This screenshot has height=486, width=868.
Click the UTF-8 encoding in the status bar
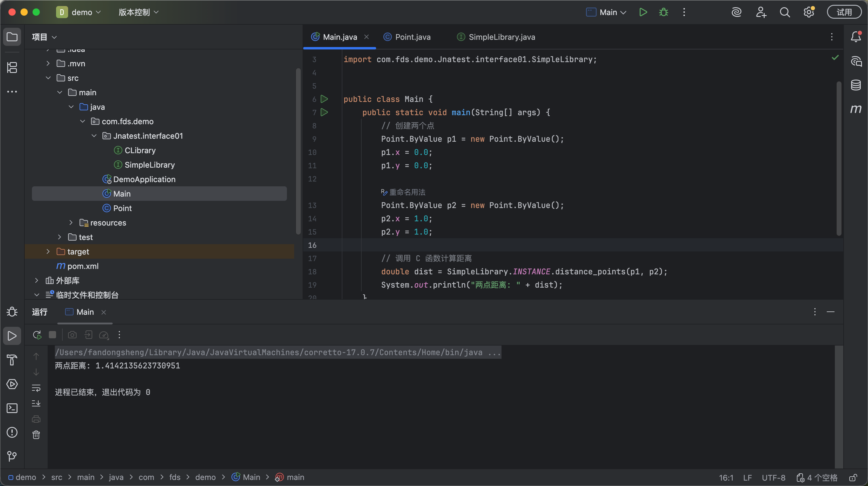click(x=773, y=478)
